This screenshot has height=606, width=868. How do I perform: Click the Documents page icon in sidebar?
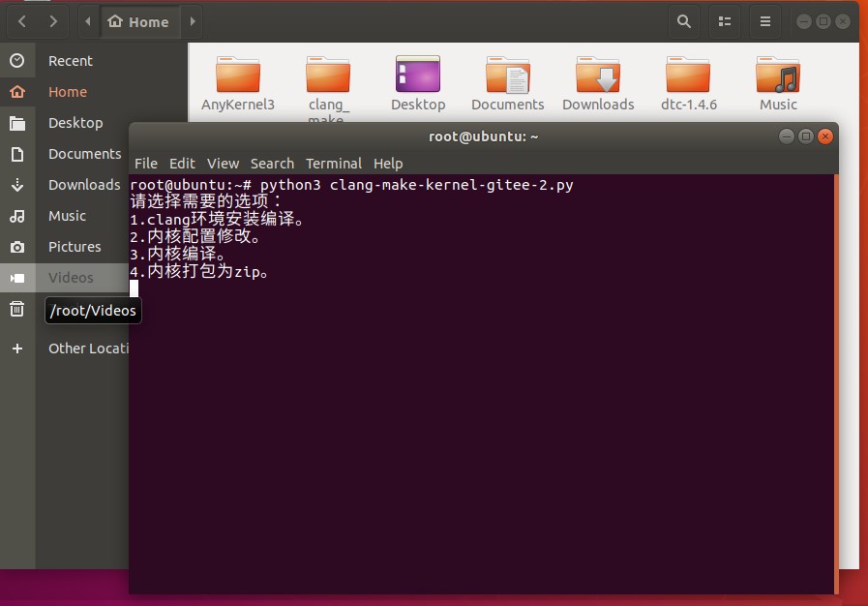click(17, 154)
